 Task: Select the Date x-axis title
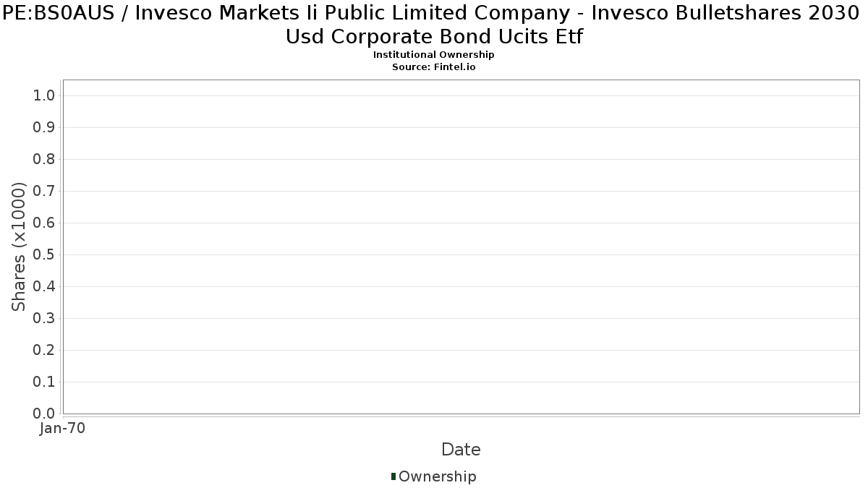coord(461,450)
